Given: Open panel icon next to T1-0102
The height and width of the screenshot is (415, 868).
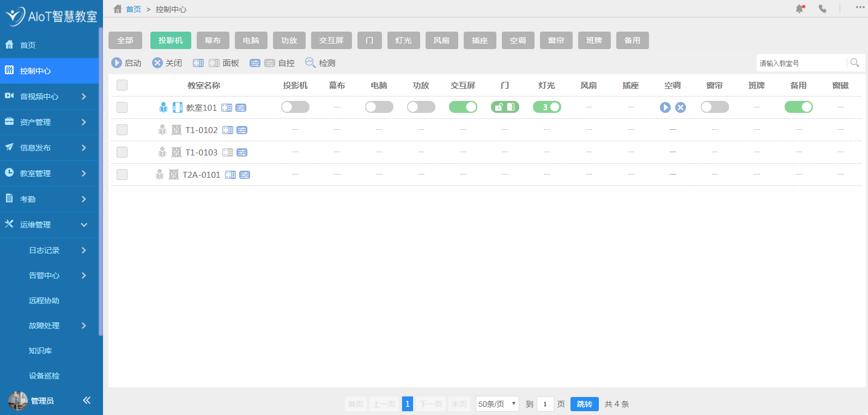Looking at the screenshot, I should pos(228,130).
